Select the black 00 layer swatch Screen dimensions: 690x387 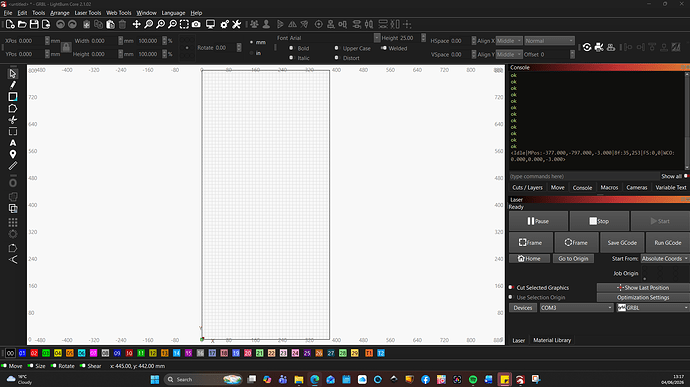(10, 353)
